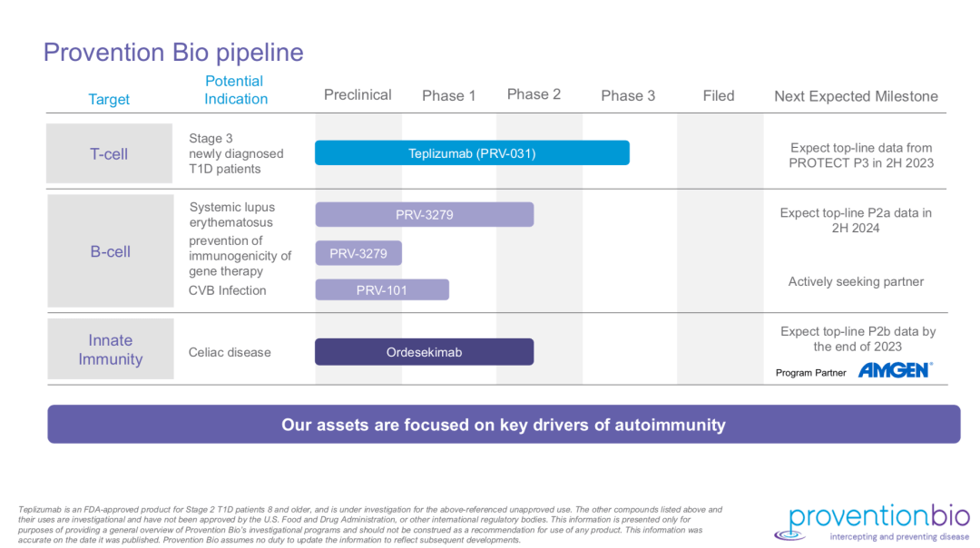
Task: Click the Actively seeking partner text
Action: [x=856, y=282]
